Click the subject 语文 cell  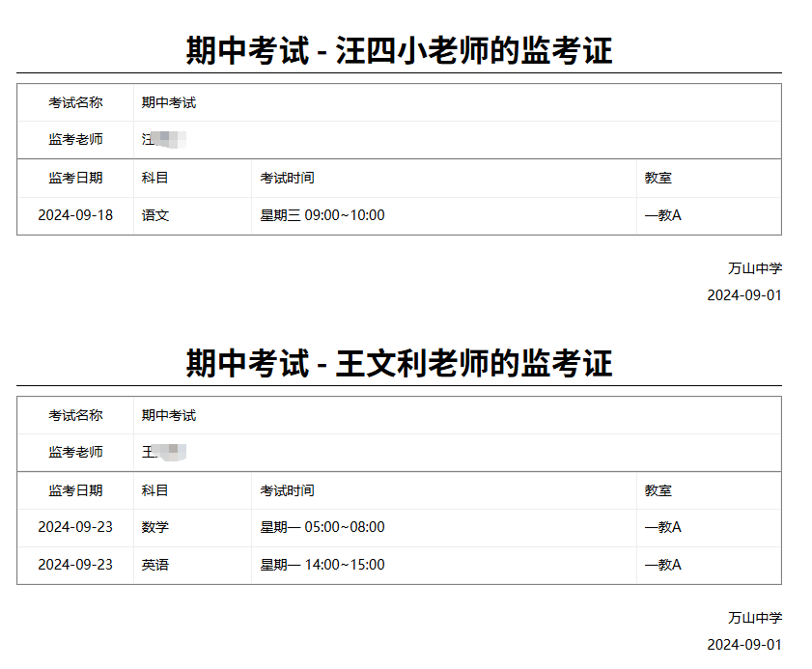click(152, 215)
